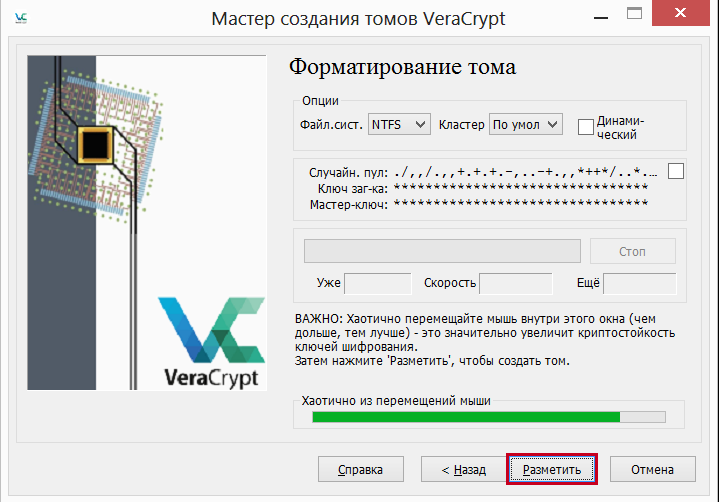719x502 pixels.
Task: Close the VeraCrypt wizard window
Action: [x=680, y=13]
